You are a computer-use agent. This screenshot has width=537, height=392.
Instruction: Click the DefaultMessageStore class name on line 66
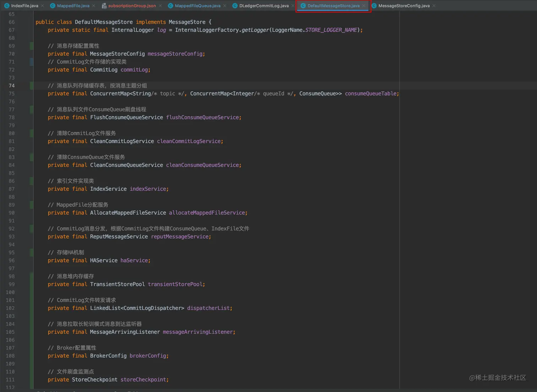[104, 22]
